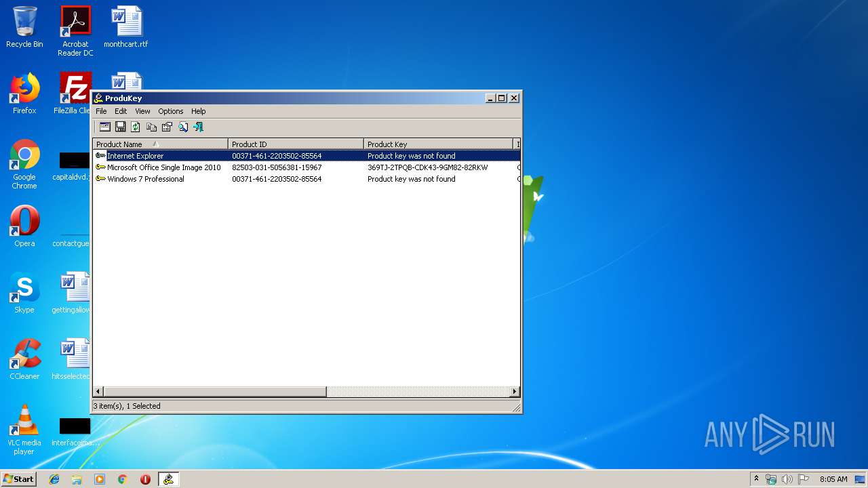Select the Recycle Bin desktop icon

click(24, 27)
